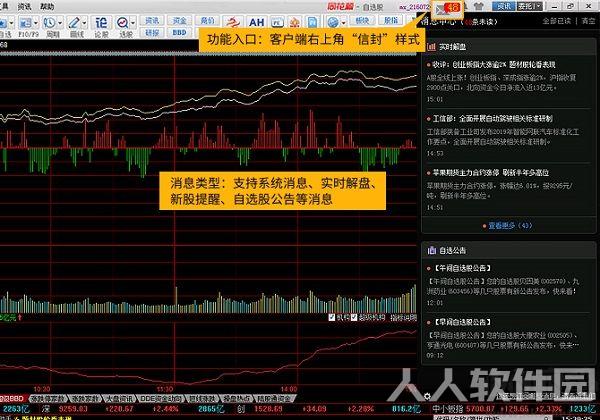The image size is (600, 420).
Task: Click the 深 index value 9259.03
Action: tap(73, 409)
